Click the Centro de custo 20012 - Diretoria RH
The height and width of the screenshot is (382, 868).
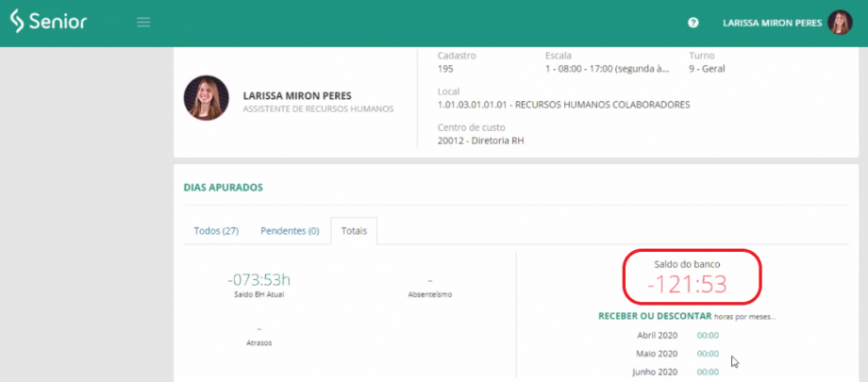pos(480,141)
